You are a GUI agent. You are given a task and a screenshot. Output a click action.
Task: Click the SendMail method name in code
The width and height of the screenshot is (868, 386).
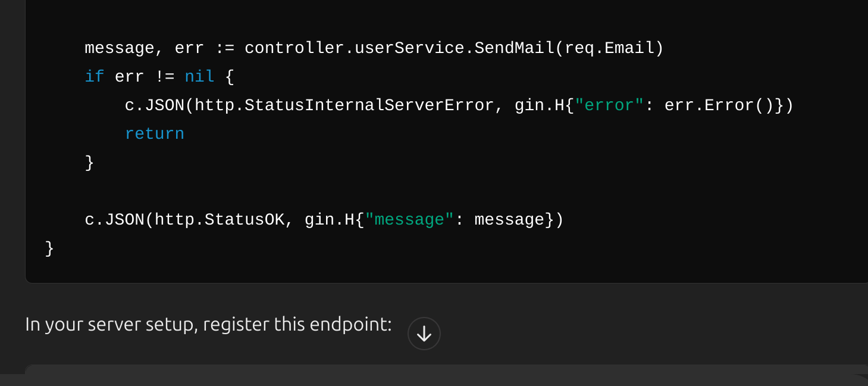tap(514, 48)
